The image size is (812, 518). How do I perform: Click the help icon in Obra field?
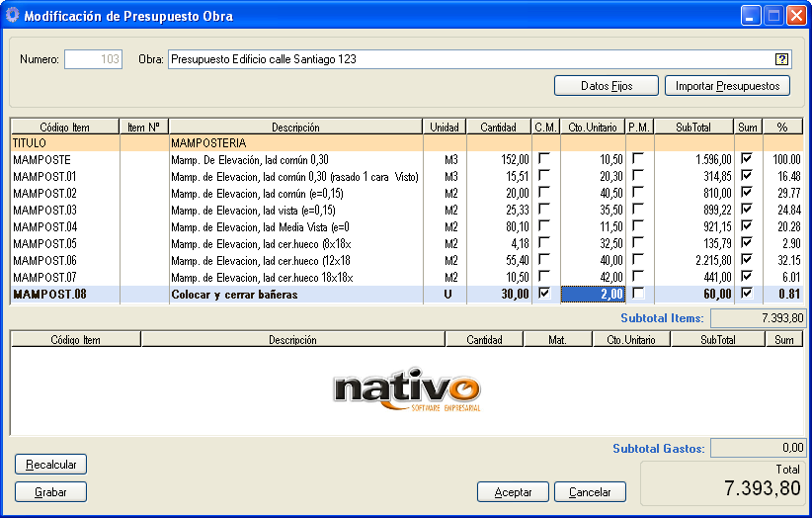click(x=781, y=59)
